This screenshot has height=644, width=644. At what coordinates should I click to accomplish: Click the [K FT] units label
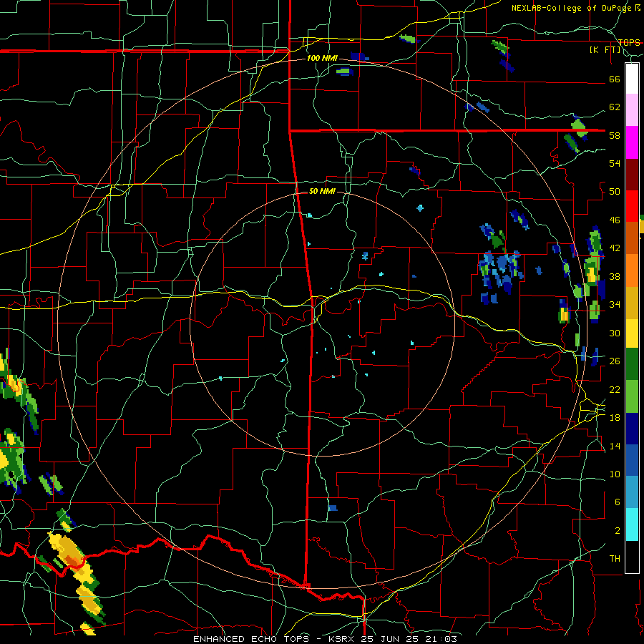605,49
